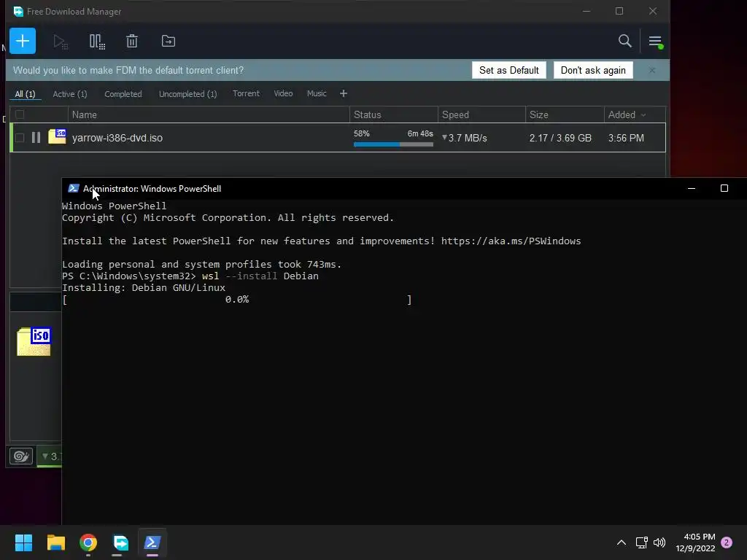The width and height of the screenshot is (747, 560).
Task: Click the aka.ms/PSWindows URL in PowerShell
Action: tap(511, 241)
